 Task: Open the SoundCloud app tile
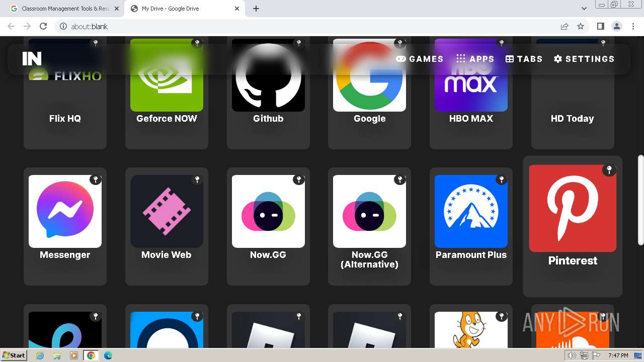(573, 330)
